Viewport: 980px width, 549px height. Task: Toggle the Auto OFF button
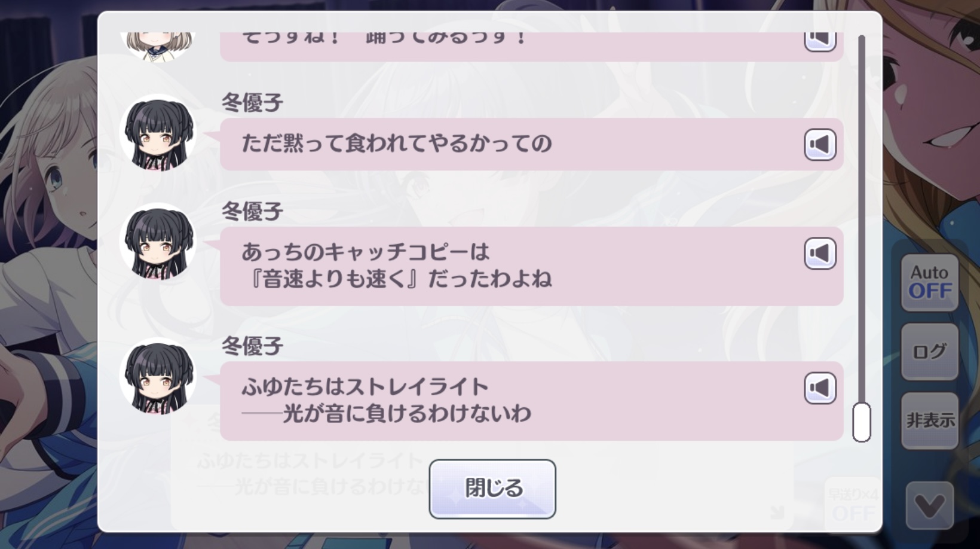point(929,282)
